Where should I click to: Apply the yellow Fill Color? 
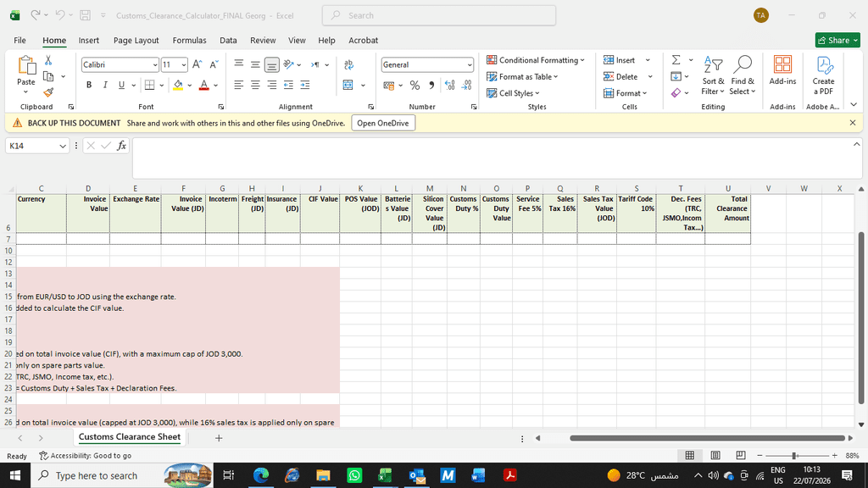pyautogui.click(x=178, y=86)
